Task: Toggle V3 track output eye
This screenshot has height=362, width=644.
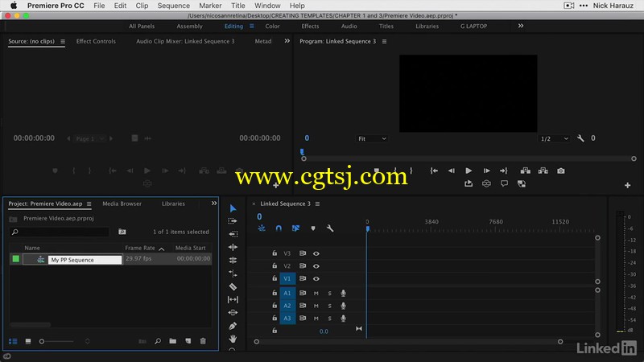Action: 316,253
